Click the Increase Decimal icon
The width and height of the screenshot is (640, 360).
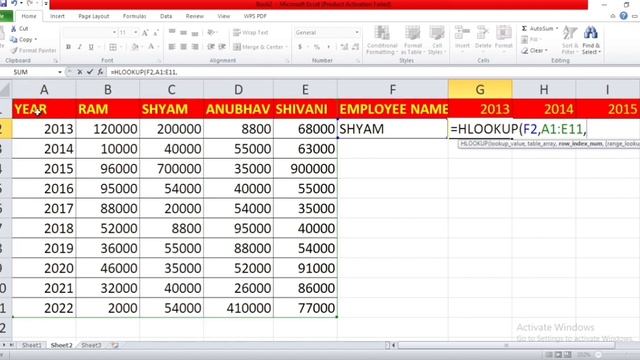344,47
